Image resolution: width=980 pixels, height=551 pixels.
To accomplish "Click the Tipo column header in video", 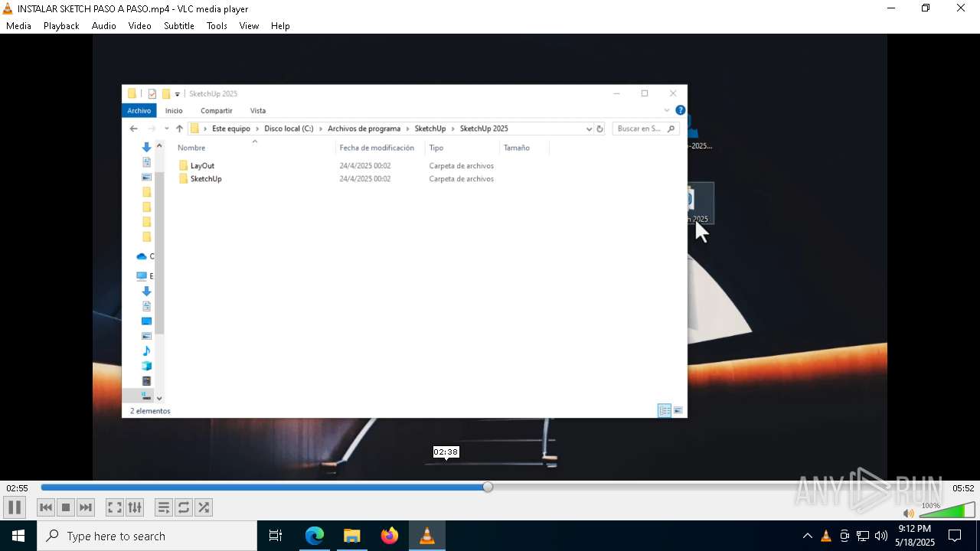I will tap(436, 148).
